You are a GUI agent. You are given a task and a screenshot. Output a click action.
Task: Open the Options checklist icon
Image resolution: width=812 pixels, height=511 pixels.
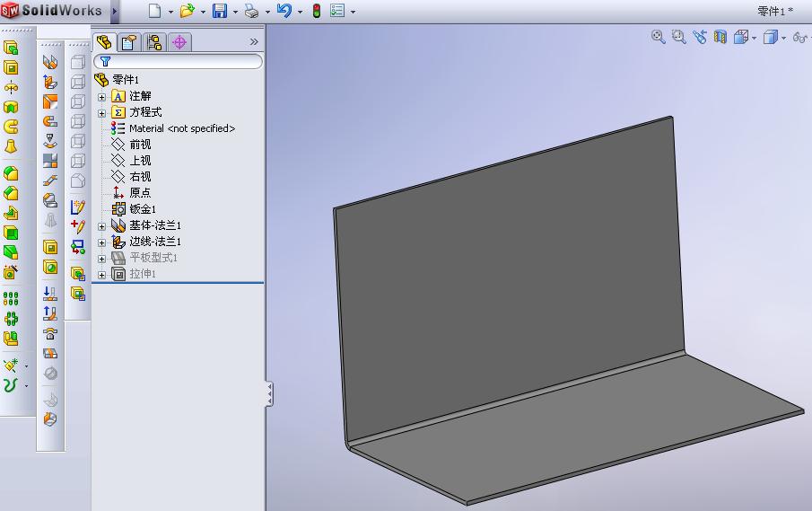337,11
